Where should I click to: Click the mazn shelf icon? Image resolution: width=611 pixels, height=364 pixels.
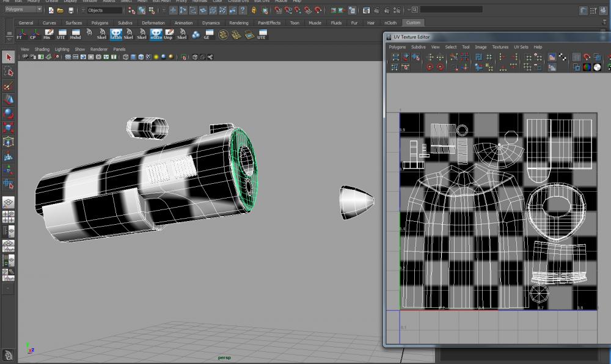pyautogui.click(x=156, y=34)
